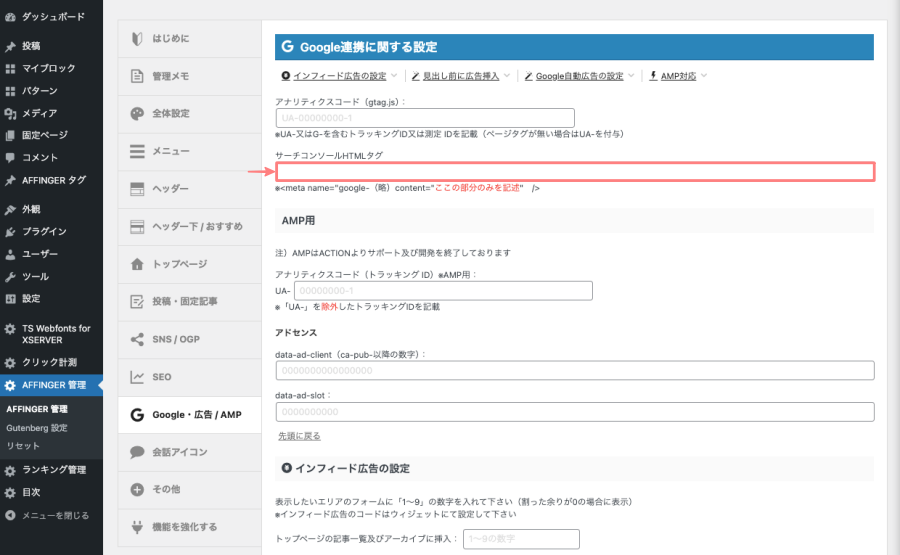This screenshot has height=555, width=900.
Task: Focus the アナリティクスコード gtag.js input field
Action: (x=425, y=118)
